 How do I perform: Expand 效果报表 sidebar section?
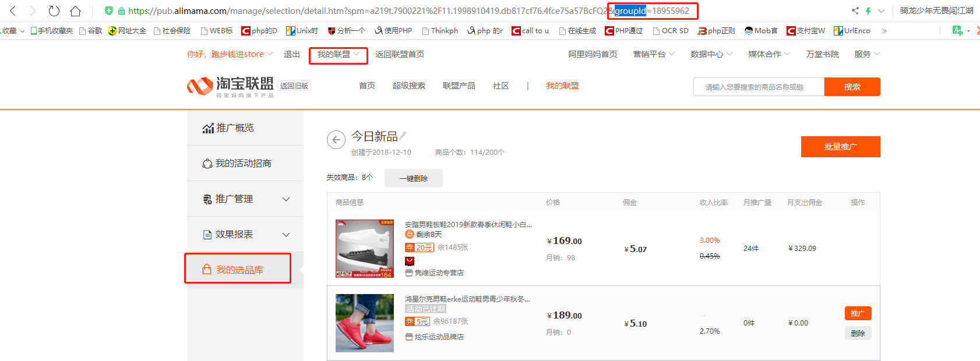coord(245,234)
